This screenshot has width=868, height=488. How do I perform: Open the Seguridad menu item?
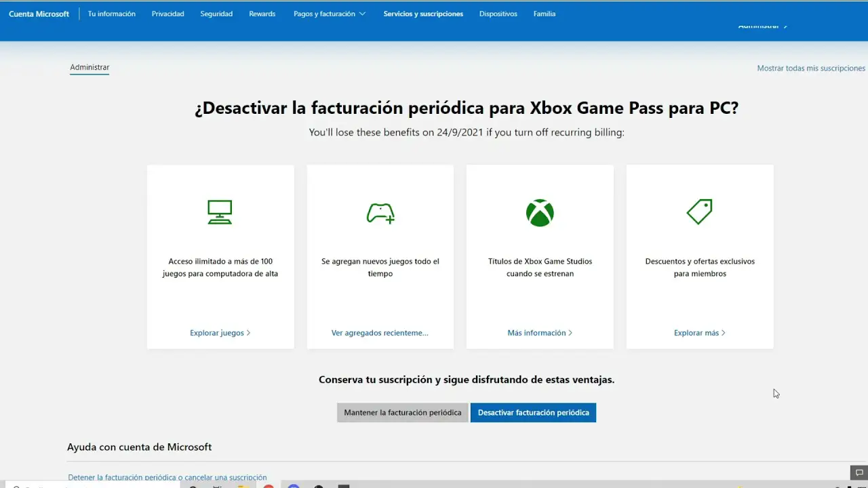[216, 14]
